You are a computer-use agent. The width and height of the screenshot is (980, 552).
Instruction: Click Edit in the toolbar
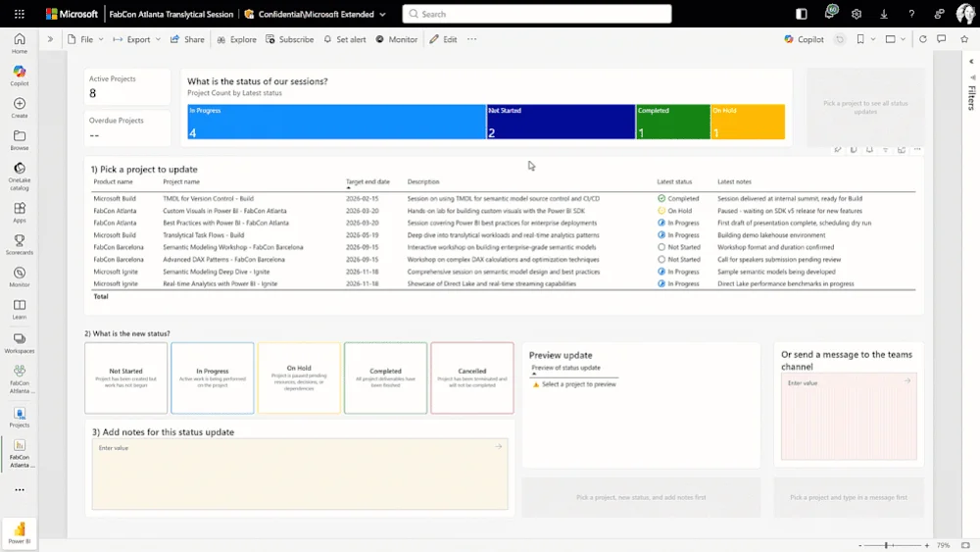click(443, 39)
